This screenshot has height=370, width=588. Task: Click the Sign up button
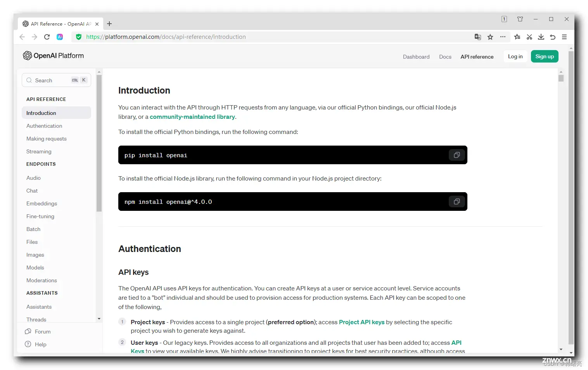coord(545,56)
